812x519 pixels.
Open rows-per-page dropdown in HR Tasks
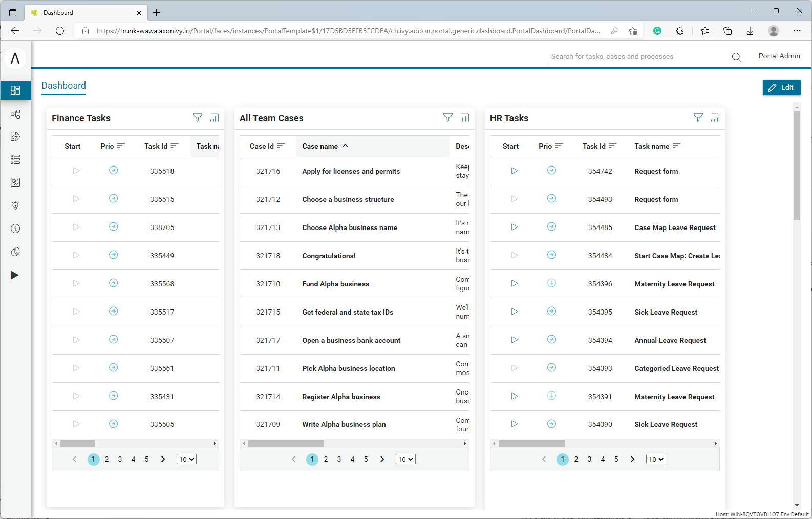[655, 459]
